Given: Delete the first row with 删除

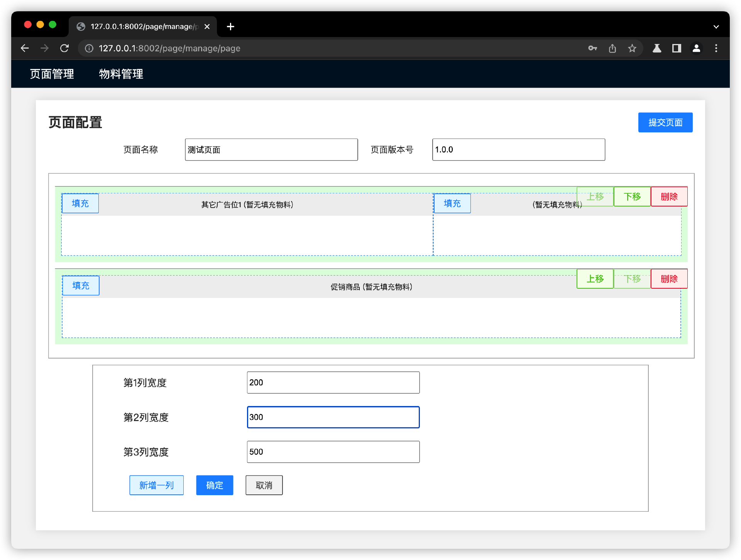Looking at the screenshot, I should 669,197.
